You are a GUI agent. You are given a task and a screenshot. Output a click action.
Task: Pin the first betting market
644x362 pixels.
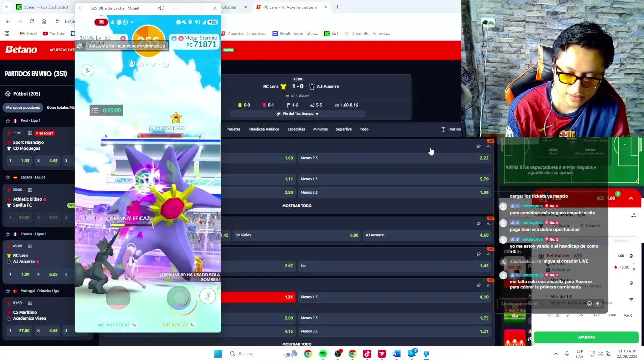click(478, 146)
